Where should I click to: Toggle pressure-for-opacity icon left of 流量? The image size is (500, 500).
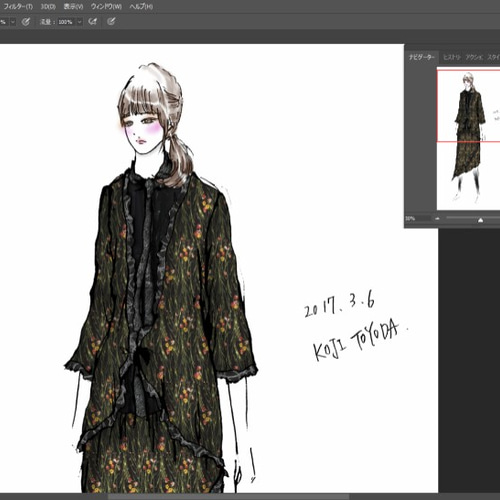click(26, 22)
